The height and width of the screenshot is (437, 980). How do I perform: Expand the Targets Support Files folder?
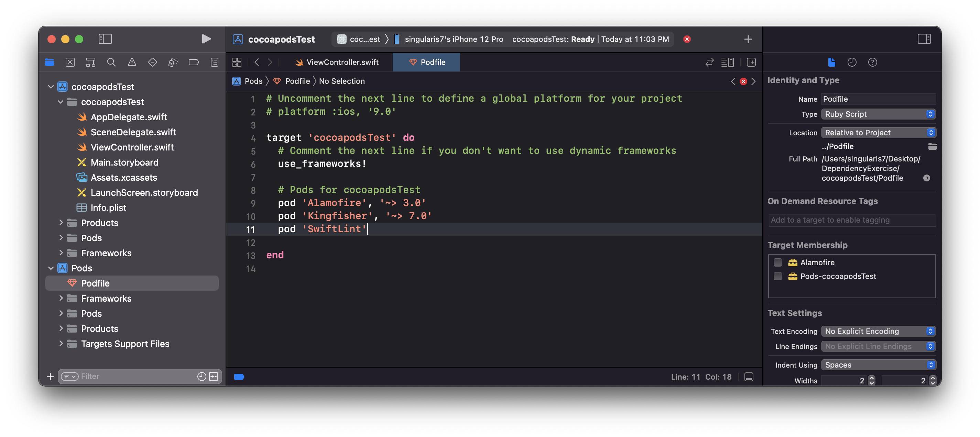tap(61, 344)
